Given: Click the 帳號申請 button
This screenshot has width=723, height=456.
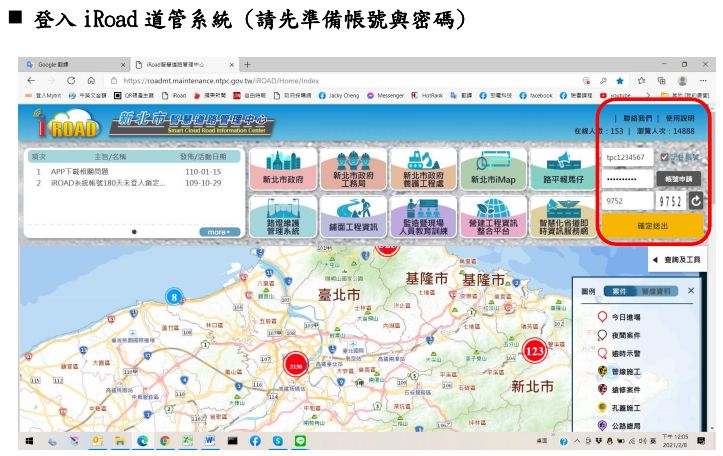Looking at the screenshot, I should pos(678,179).
